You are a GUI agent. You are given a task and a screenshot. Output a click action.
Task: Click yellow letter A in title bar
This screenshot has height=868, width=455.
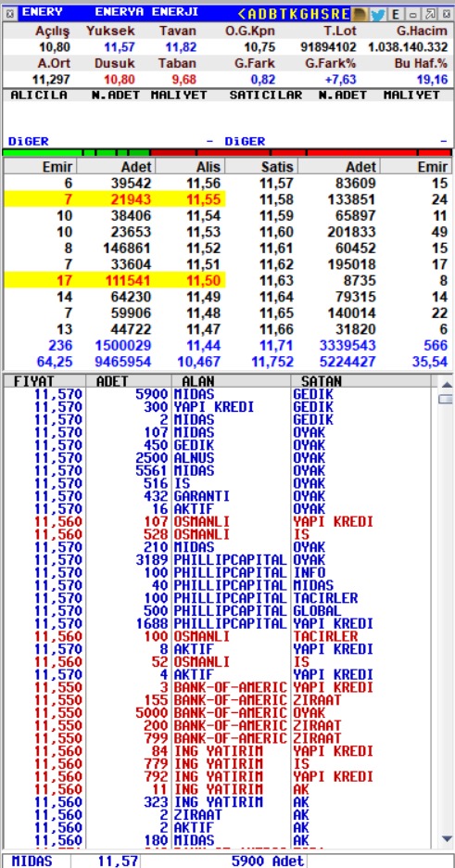point(253,14)
